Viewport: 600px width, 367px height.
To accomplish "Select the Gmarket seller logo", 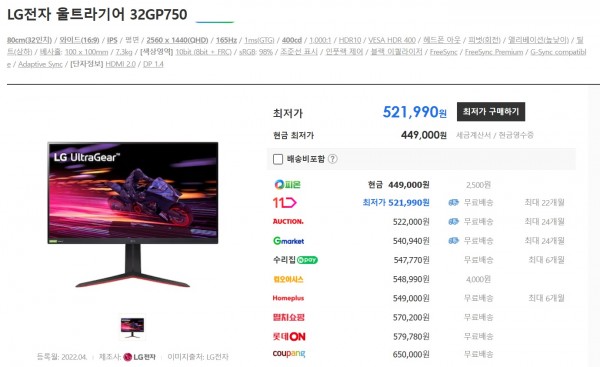I will point(289,241).
